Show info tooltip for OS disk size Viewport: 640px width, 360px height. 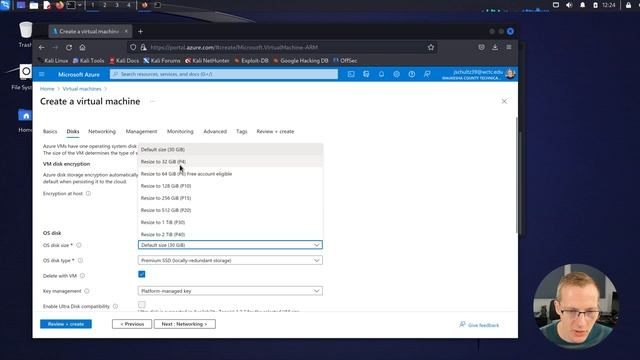[79, 245]
